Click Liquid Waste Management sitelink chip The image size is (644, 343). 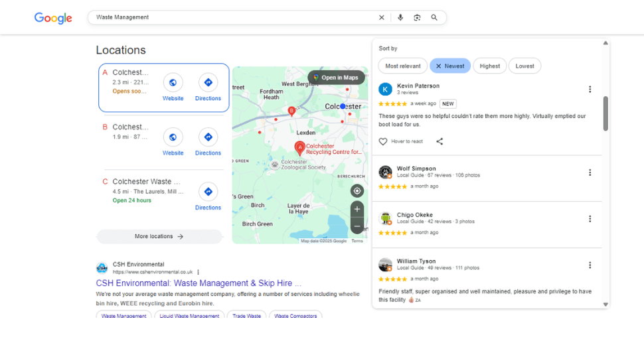point(189,316)
